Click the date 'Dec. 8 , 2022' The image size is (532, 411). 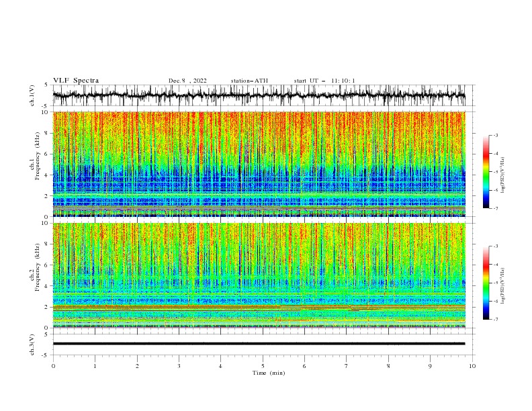click(x=187, y=81)
